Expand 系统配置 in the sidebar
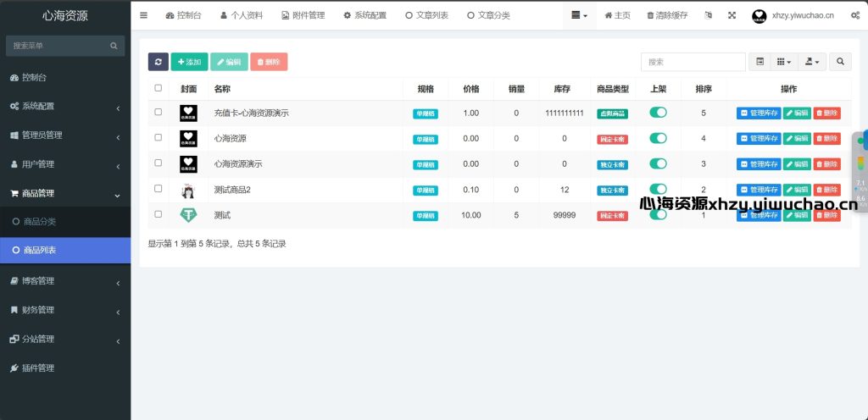The height and width of the screenshot is (420, 868). (x=65, y=106)
